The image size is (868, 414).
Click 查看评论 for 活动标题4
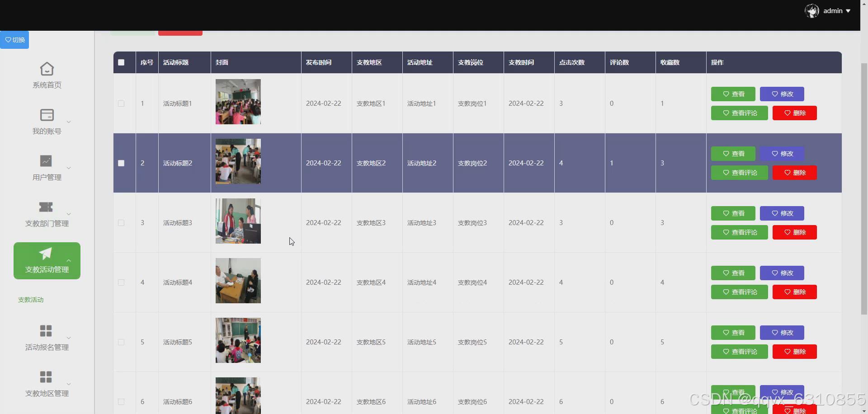739,292
